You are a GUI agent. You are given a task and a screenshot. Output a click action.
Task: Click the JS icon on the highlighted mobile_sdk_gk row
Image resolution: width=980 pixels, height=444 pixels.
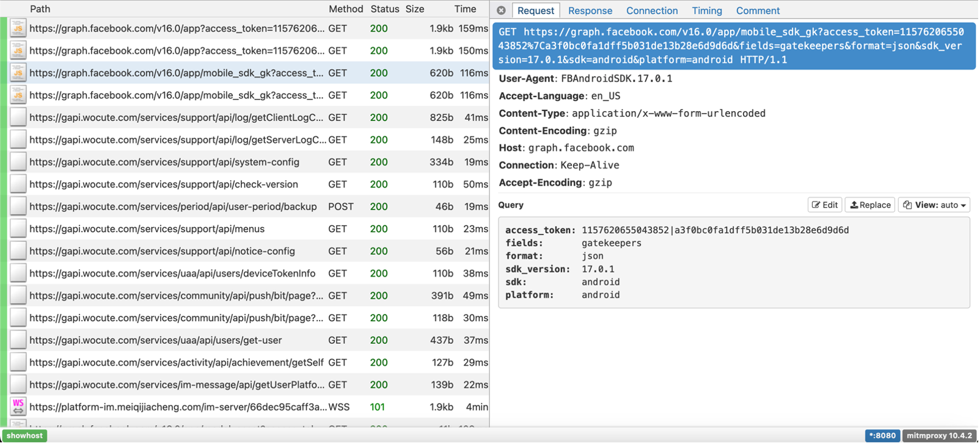[18, 73]
